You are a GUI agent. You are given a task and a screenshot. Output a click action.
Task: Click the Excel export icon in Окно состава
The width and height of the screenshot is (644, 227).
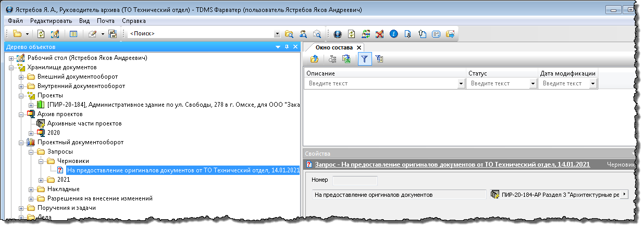(345, 59)
